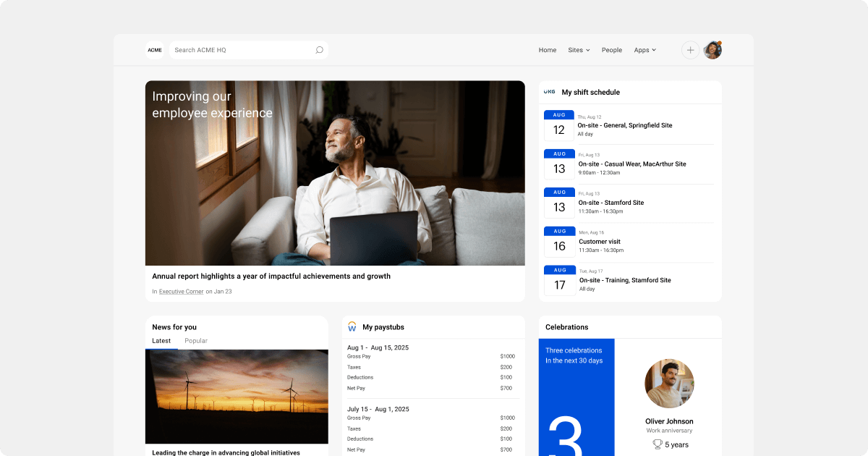Viewport: 868px width, 456px height.
Task: Click the wind turbines sunset news thumbnail
Action: click(x=237, y=397)
